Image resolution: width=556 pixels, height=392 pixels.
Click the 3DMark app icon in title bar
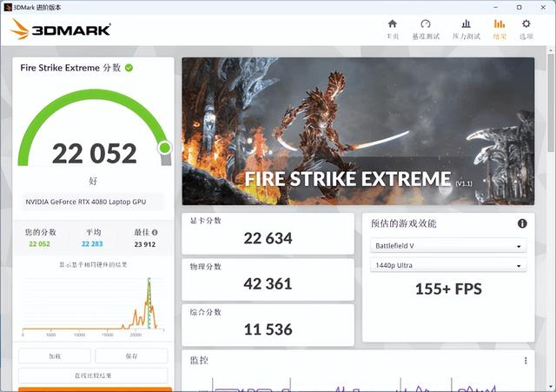[x=8, y=7]
